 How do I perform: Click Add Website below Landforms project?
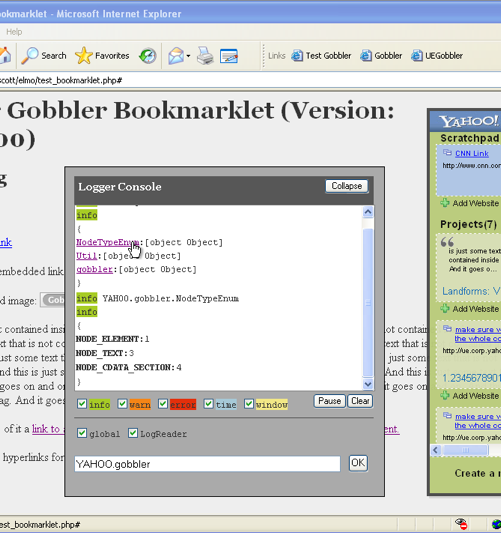tap(470, 309)
